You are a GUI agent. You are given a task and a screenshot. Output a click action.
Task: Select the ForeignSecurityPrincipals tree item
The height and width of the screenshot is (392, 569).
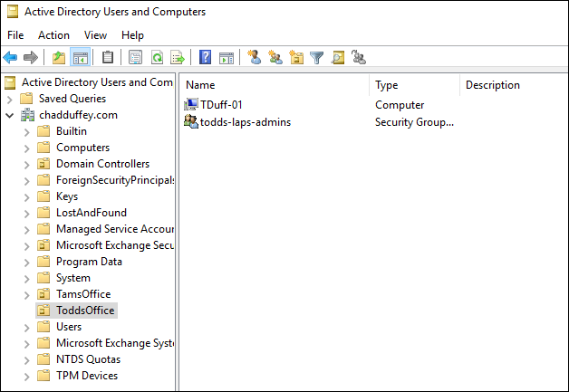coord(115,180)
